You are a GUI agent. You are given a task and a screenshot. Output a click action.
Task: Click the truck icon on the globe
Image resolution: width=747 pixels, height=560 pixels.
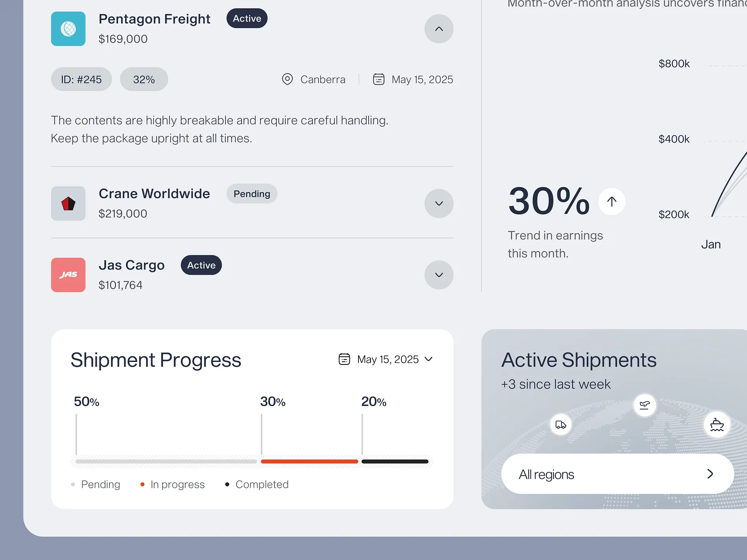(x=561, y=424)
